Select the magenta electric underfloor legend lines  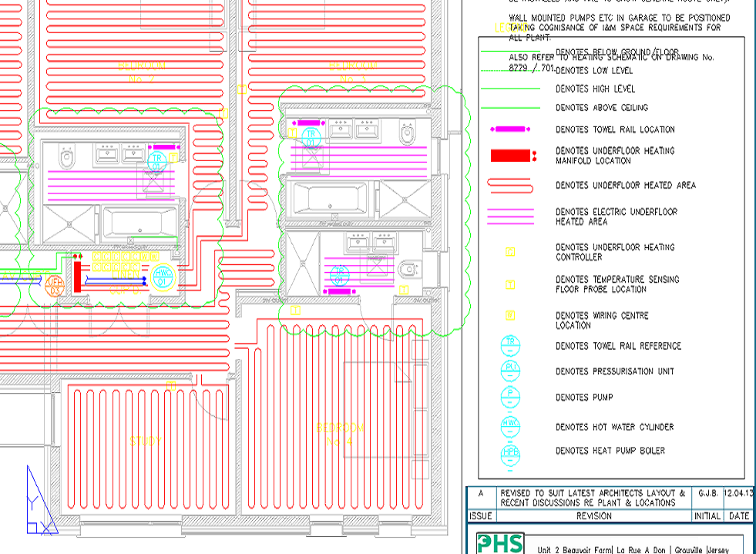(509, 217)
